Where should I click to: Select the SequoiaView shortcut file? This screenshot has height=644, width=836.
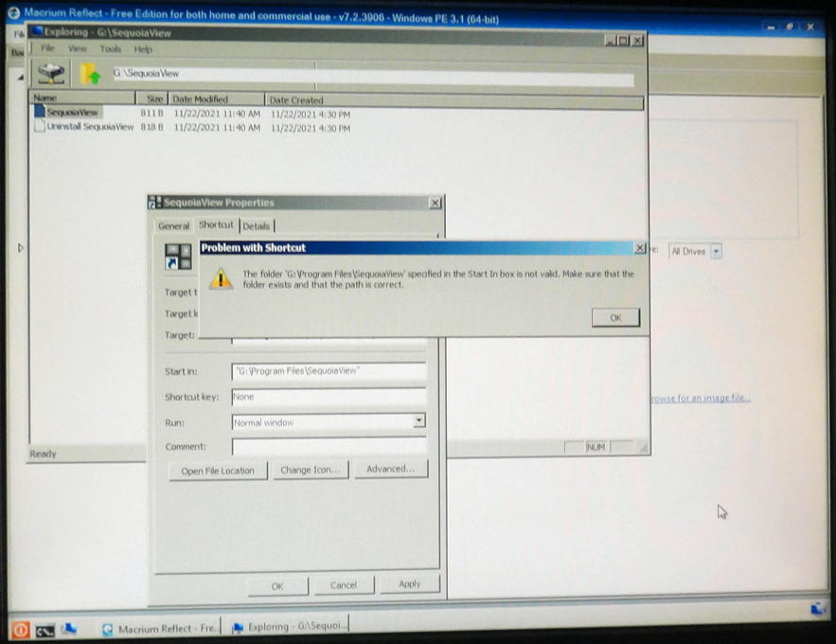[x=73, y=113]
